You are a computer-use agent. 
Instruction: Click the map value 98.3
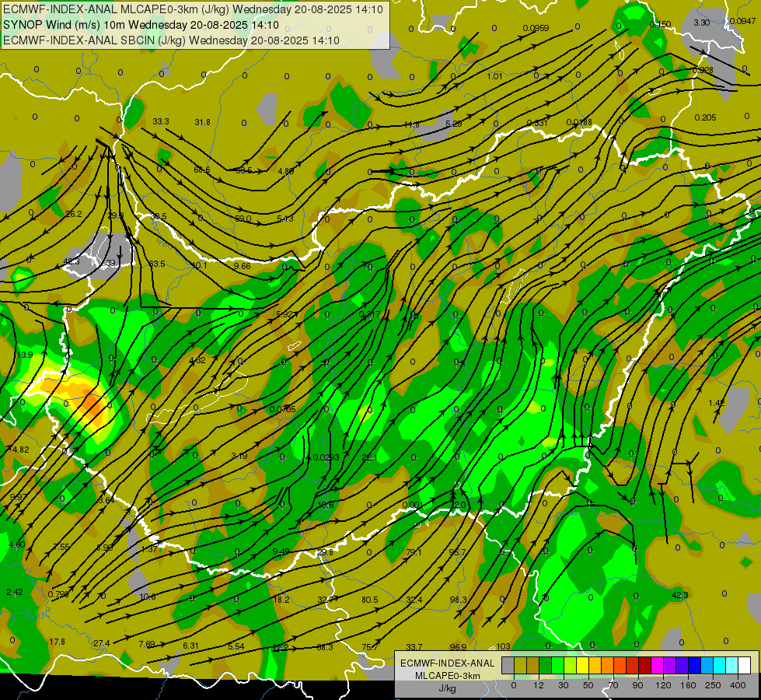click(458, 600)
